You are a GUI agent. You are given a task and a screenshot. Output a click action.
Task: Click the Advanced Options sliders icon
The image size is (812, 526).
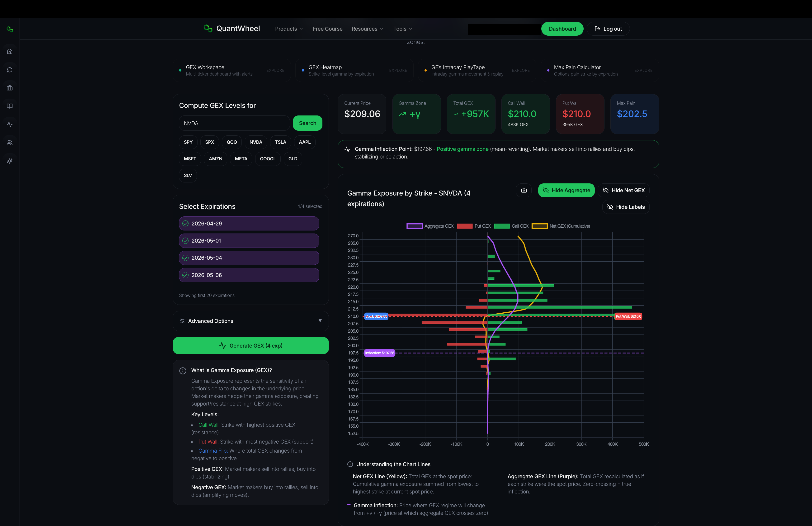click(x=182, y=321)
